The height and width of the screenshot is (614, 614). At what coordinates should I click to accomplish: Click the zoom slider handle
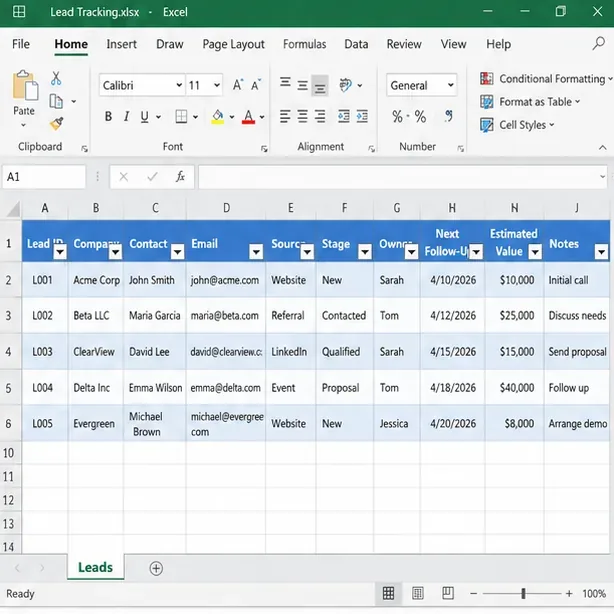click(523, 594)
